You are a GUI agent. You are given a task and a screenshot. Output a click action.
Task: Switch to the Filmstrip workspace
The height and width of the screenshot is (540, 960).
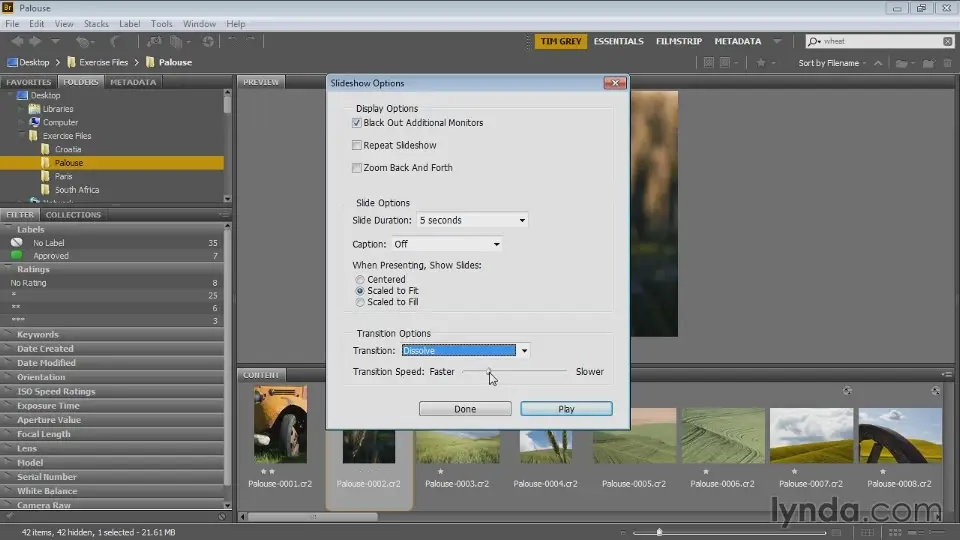pyautogui.click(x=678, y=42)
